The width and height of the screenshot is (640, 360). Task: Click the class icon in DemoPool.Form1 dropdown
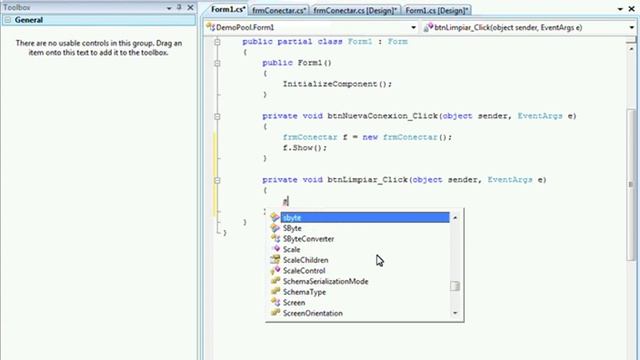pyautogui.click(x=211, y=27)
